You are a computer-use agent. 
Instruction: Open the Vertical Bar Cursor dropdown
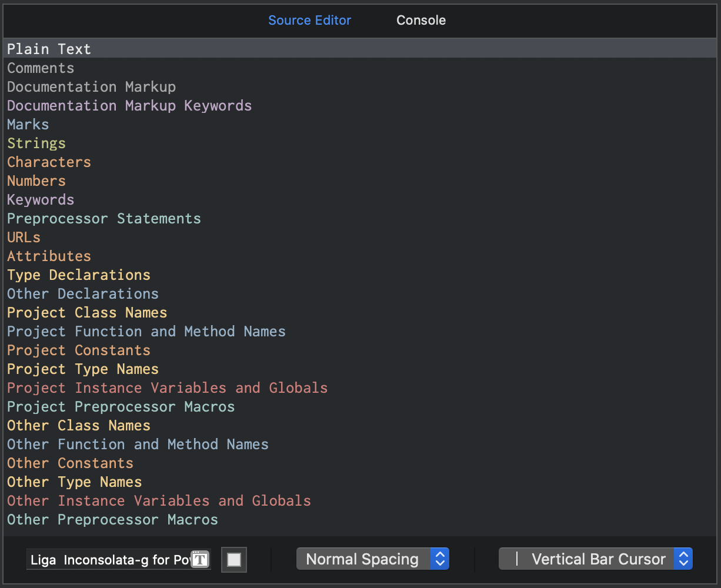point(595,559)
